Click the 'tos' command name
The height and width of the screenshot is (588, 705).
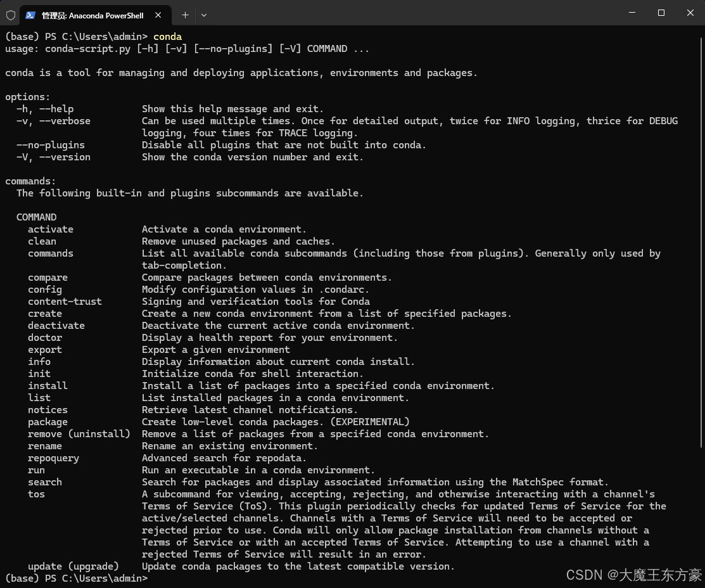pyautogui.click(x=36, y=494)
